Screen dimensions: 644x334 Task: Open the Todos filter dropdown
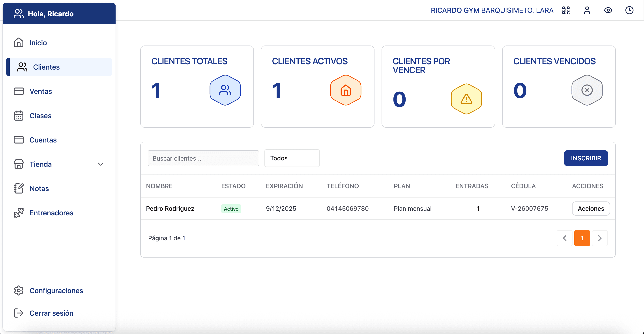292,158
